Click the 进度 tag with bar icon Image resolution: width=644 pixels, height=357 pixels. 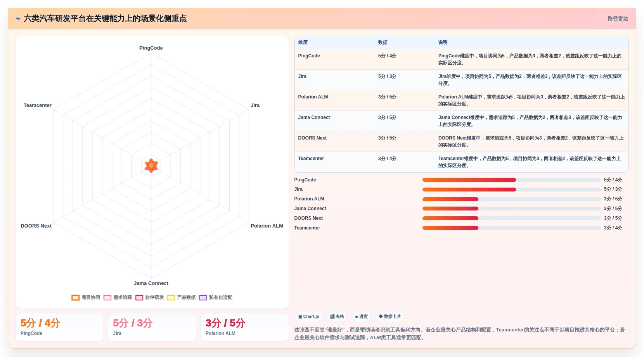pos(361,317)
